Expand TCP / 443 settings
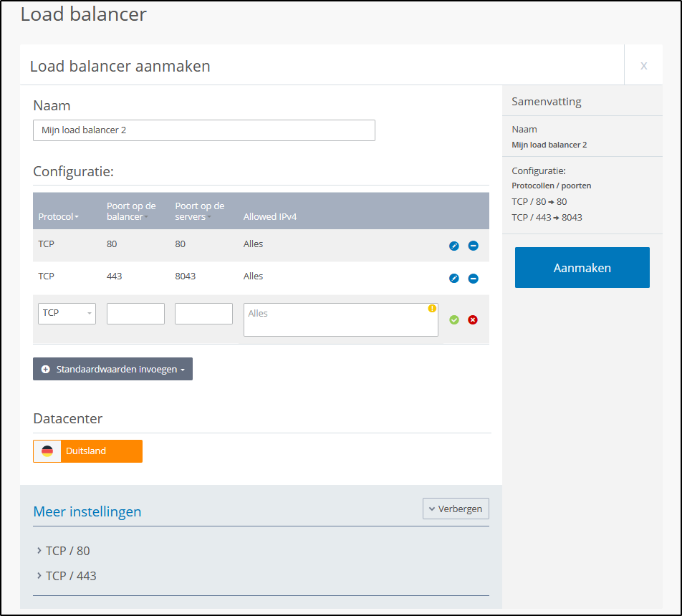 point(70,576)
